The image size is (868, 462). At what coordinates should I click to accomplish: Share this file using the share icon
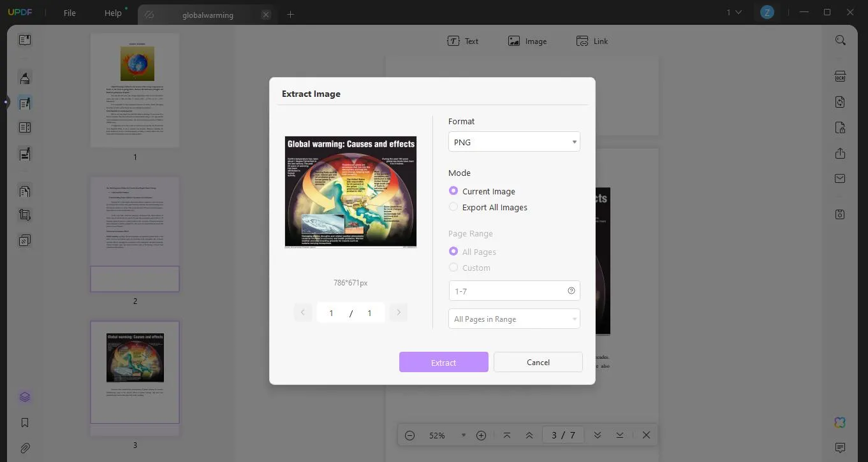[x=841, y=154]
